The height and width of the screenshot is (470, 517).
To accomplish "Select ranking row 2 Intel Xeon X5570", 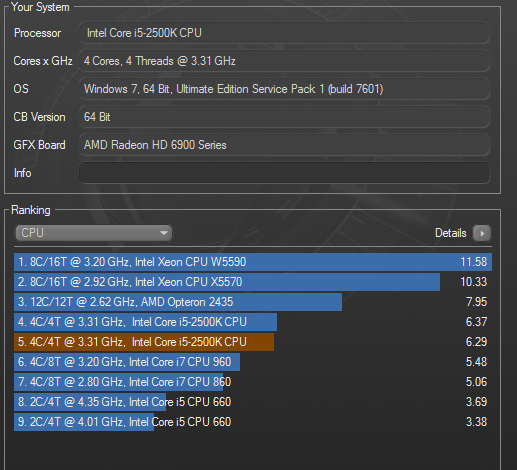I will point(253,282).
